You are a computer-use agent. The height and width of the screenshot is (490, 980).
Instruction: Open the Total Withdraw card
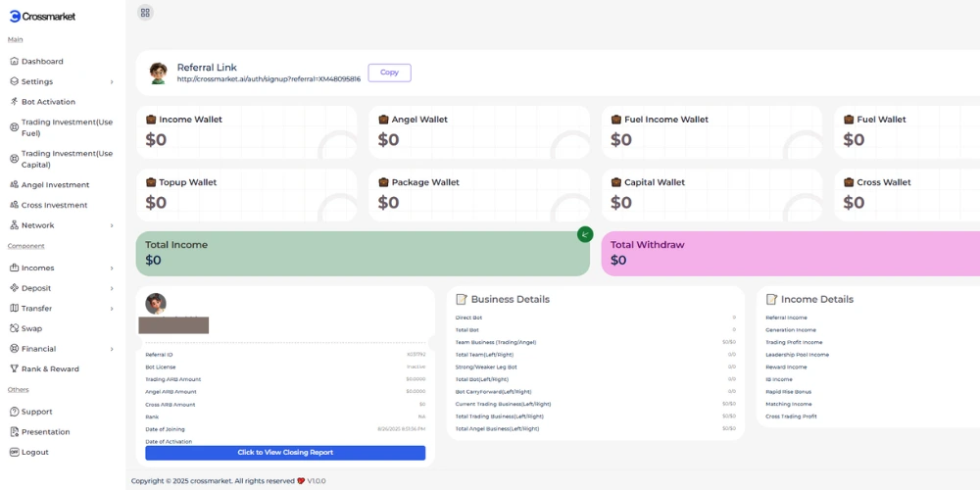point(791,253)
